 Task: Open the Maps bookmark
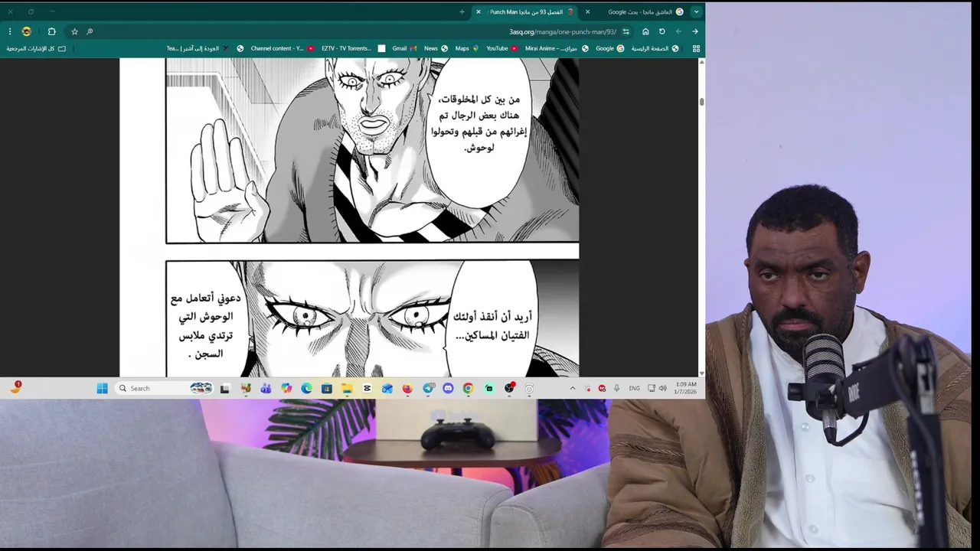point(467,48)
